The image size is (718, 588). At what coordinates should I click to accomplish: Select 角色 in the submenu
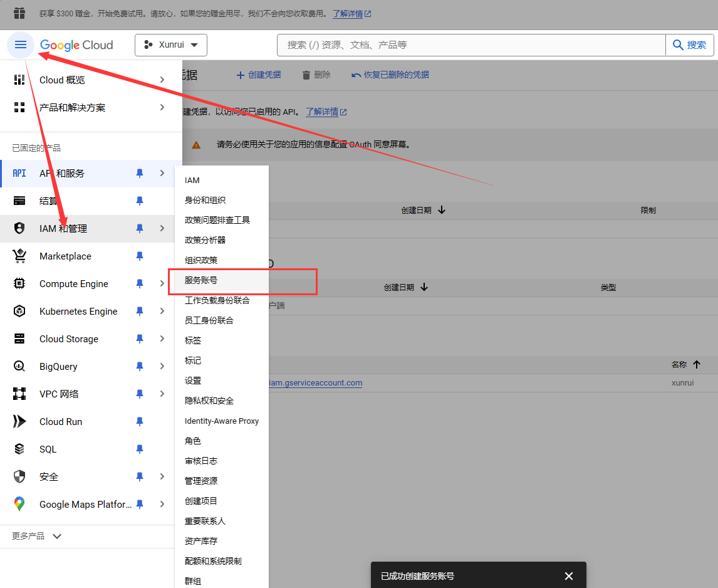point(222,441)
